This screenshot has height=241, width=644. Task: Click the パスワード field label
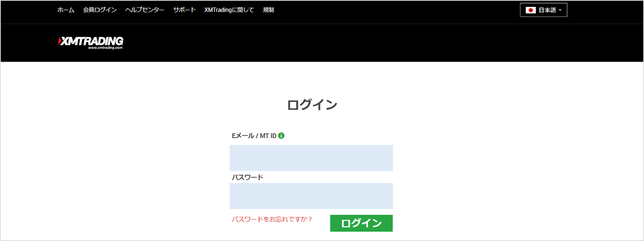pyautogui.click(x=247, y=177)
